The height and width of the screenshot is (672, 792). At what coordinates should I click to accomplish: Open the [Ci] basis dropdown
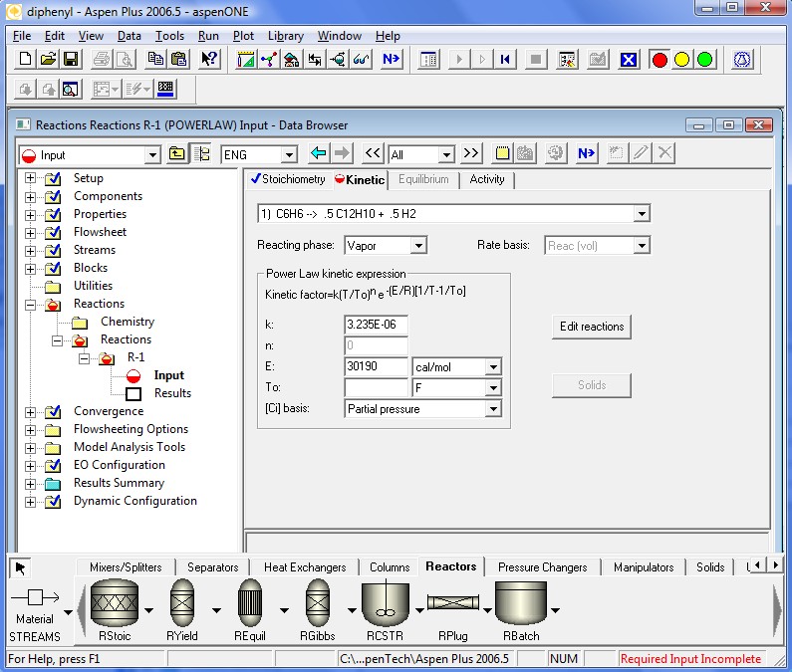point(493,409)
